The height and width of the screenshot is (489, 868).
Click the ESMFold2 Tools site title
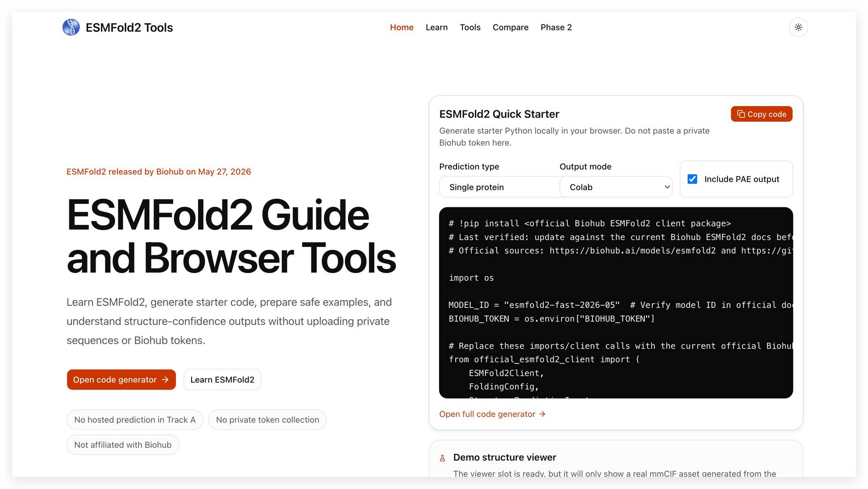[x=129, y=27]
